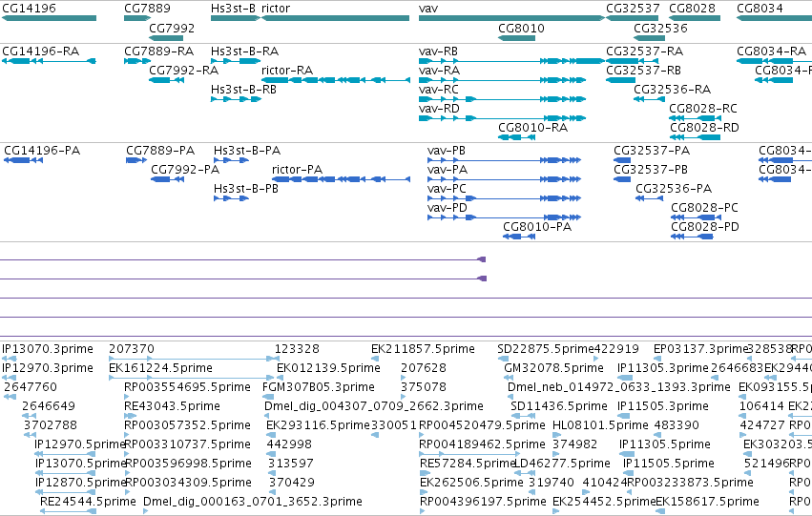Select the EK161224.5prime EST label
812x516 pixels.
coord(160,368)
